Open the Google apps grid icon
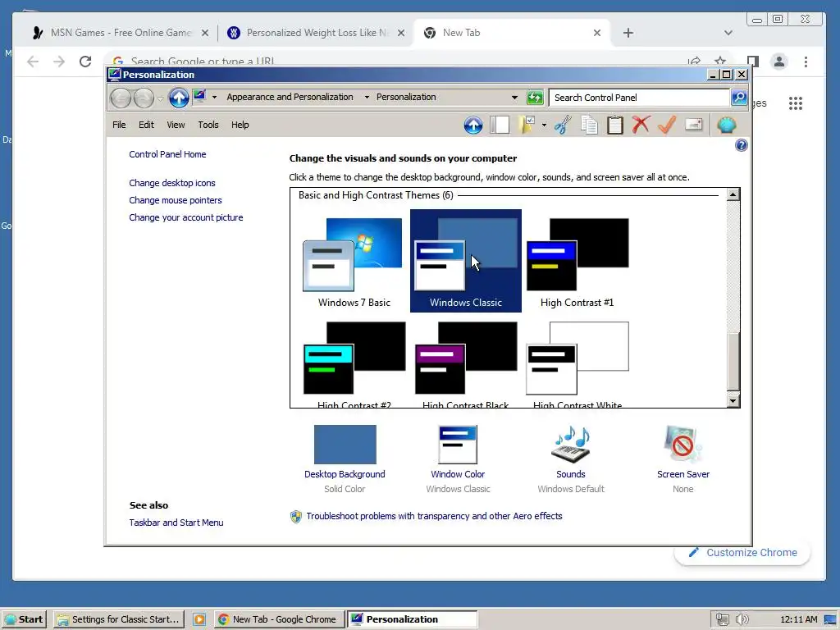 (796, 103)
